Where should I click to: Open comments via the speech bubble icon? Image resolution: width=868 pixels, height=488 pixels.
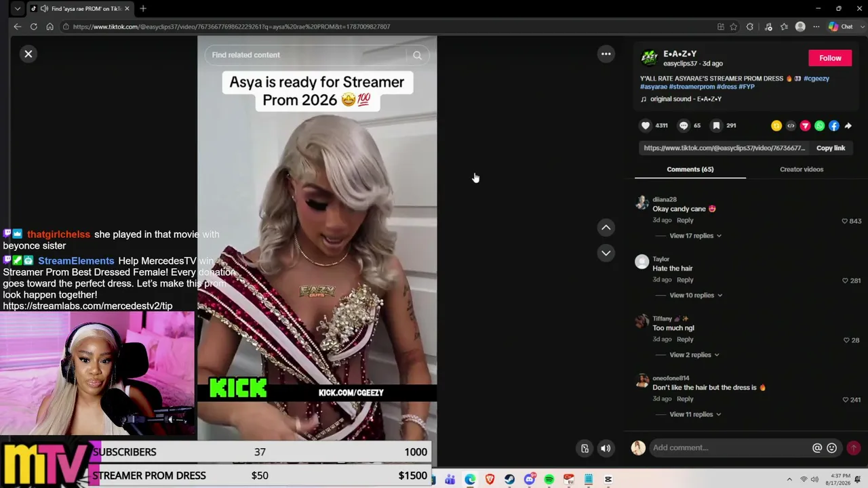click(684, 125)
